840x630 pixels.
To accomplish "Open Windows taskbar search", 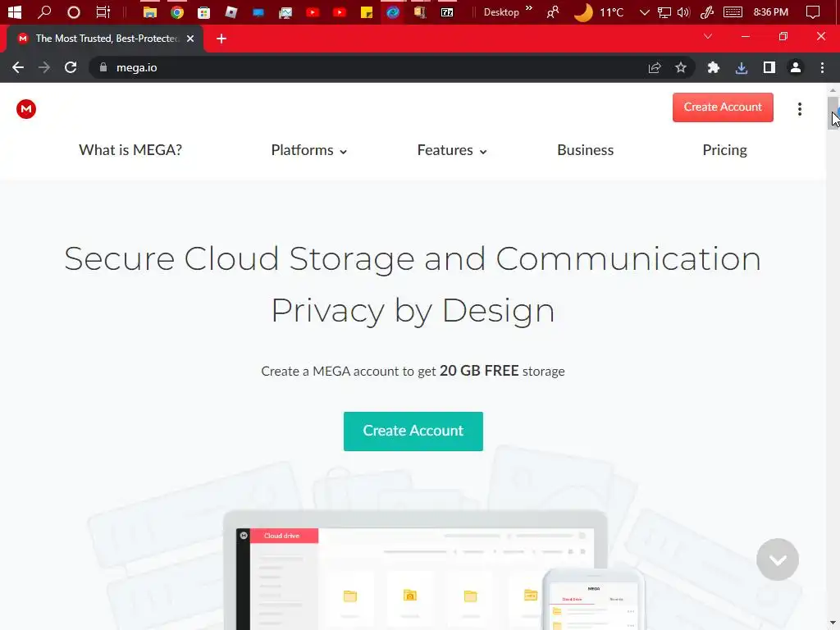I will (44, 11).
